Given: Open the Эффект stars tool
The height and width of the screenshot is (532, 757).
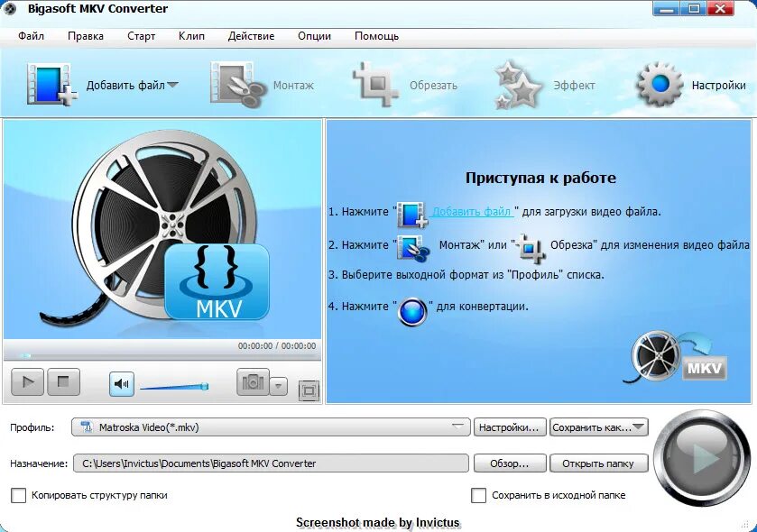Looking at the screenshot, I should coord(518,85).
